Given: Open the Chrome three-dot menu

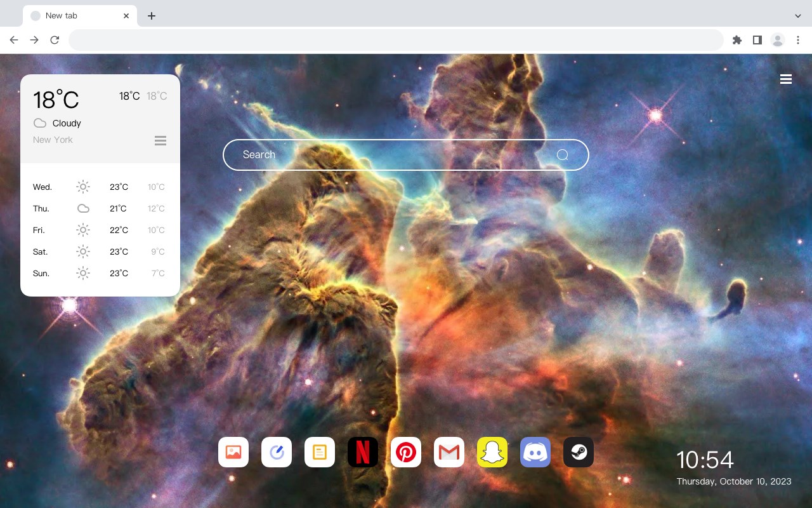Looking at the screenshot, I should (798, 40).
